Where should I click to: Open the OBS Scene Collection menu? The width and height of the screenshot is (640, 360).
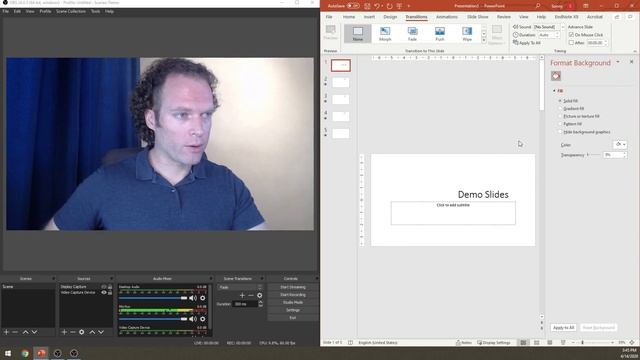point(71,11)
